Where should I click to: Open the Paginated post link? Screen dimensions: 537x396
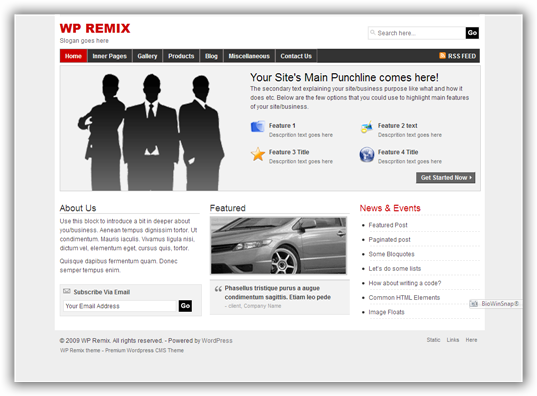click(389, 239)
